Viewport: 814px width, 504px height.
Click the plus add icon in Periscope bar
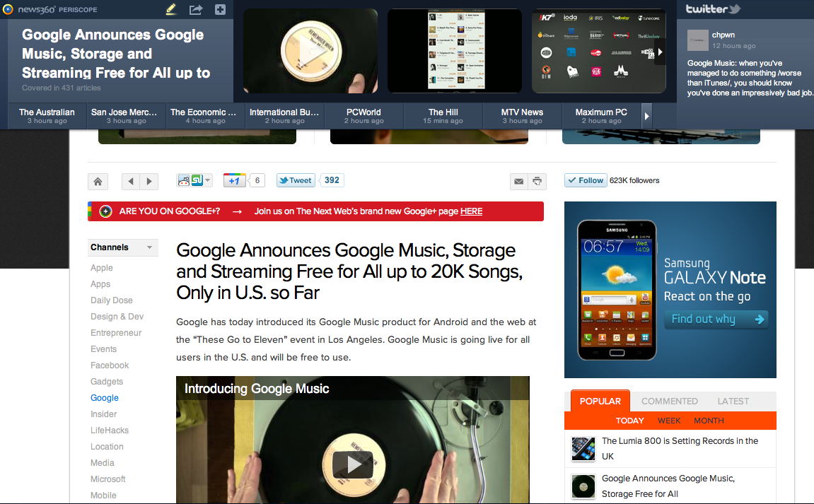tap(220, 9)
